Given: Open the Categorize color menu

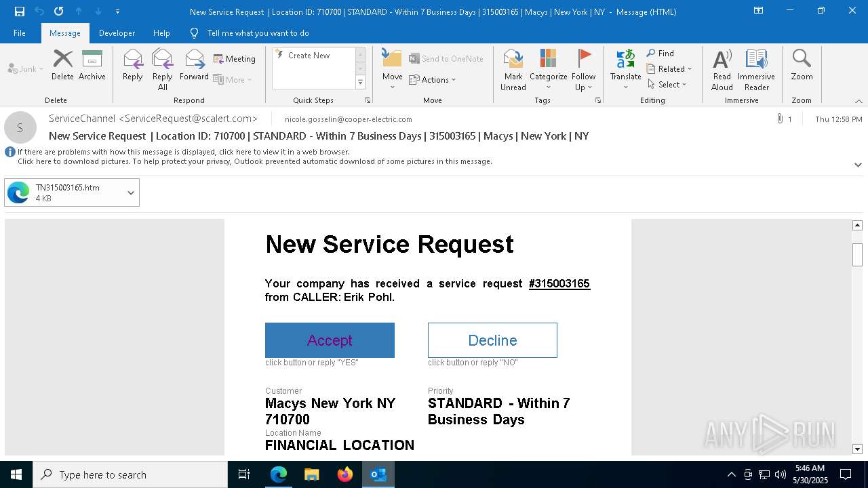Looking at the screenshot, I should [549, 70].
